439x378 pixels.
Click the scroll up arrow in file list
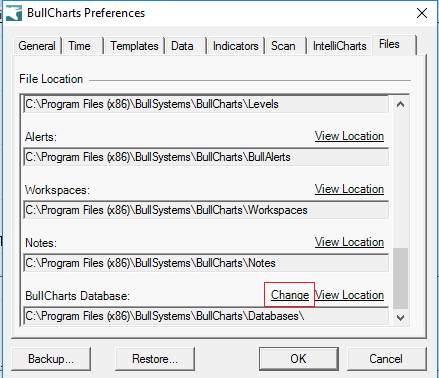[400, 104]
